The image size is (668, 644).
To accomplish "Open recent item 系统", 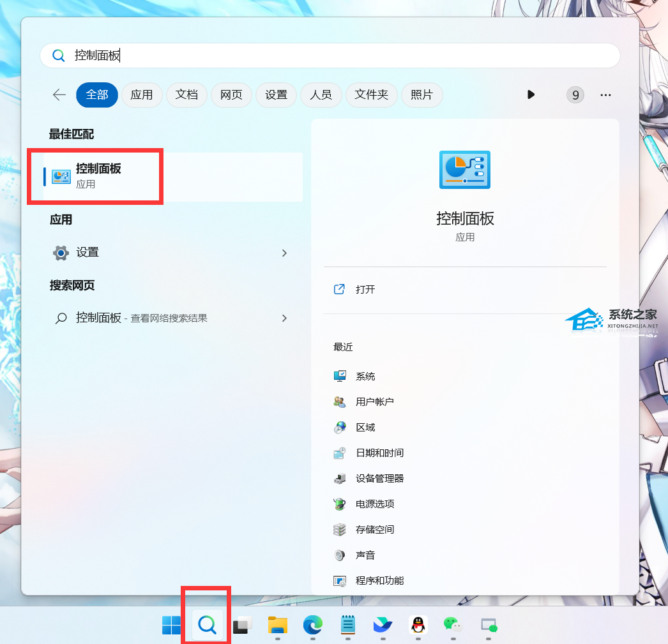I will (x=365, y=377).
